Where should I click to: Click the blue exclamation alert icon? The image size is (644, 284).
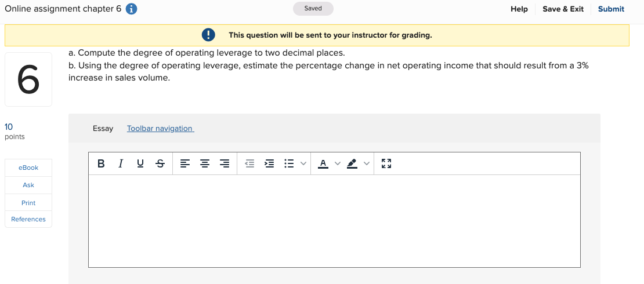tap(208, 35)
